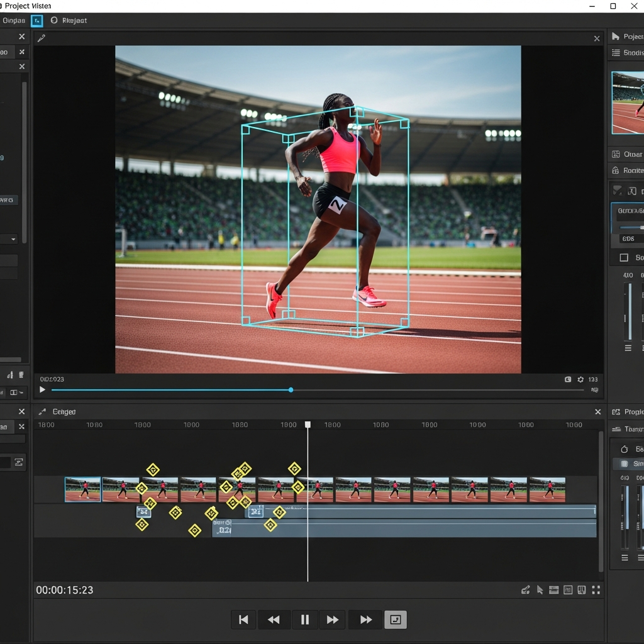This screenshot has height=644, width=644.
Task: Click the eyedropper icon at preview top-left
Action: pos(42,38)
